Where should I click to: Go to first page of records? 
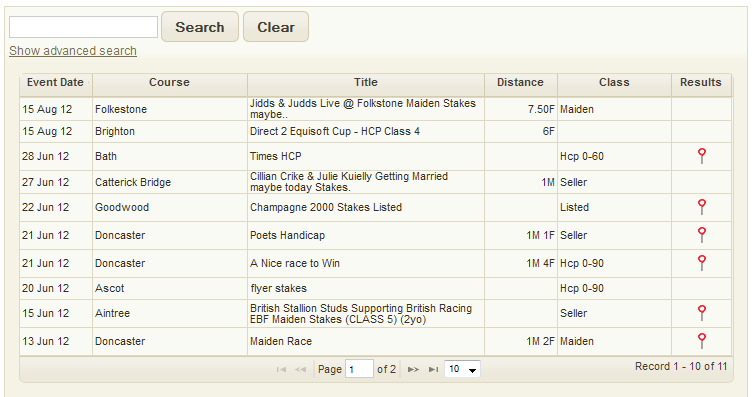tap(282, 369)
